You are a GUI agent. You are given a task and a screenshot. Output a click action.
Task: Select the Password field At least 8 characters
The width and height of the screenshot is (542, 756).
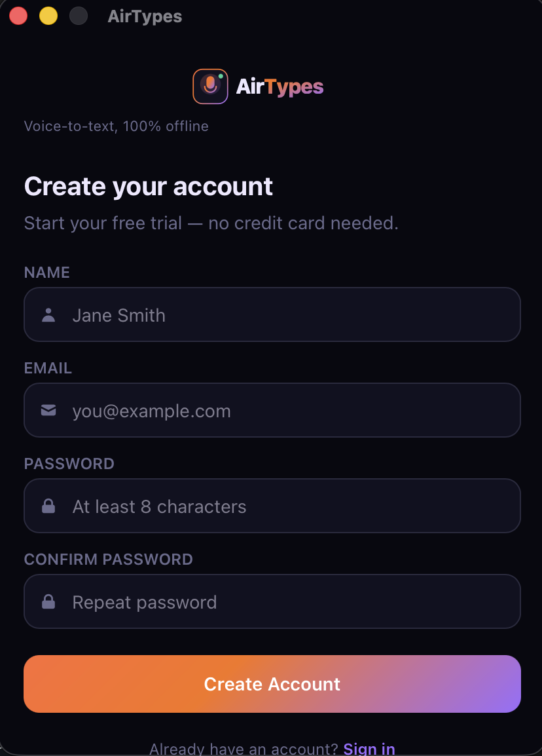[272, 506]
